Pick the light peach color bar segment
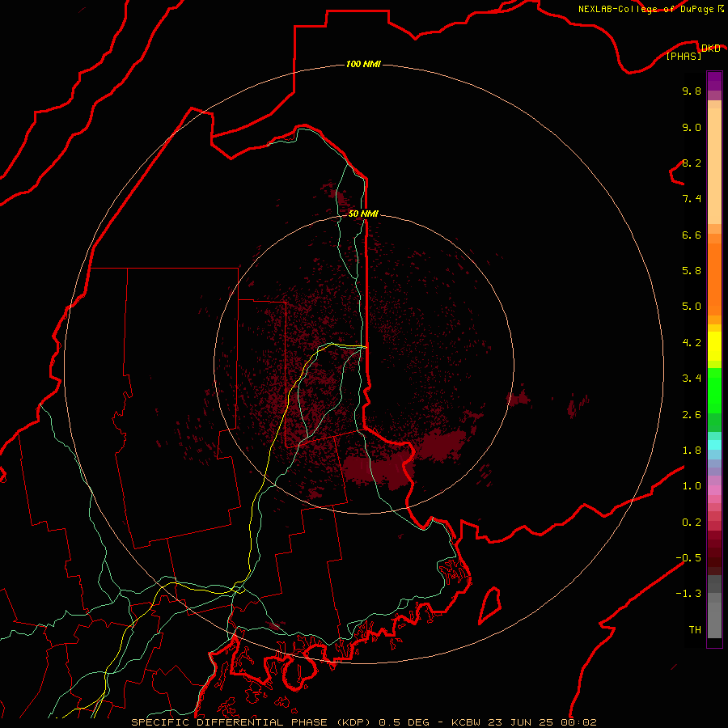The width and height of the screenshot is (728, 728). (714, 166)
